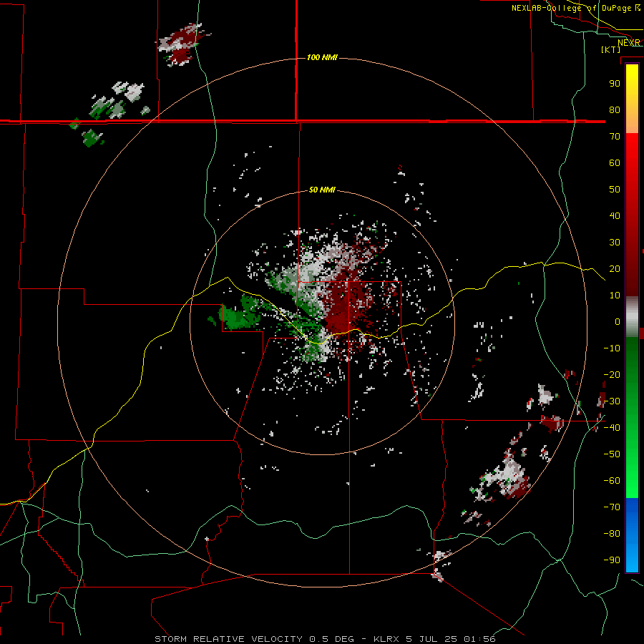The height and width of the screenshot is (644, 644).
Task: Click the 90 value on velocity scale
Action: pos(615,84)
